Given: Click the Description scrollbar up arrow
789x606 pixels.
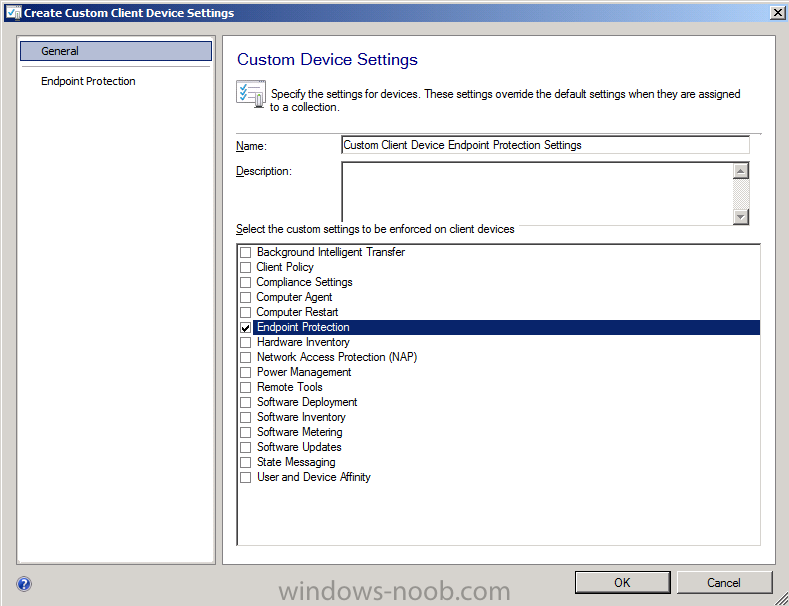Looking at the screenshot, I should pos(741,171).
